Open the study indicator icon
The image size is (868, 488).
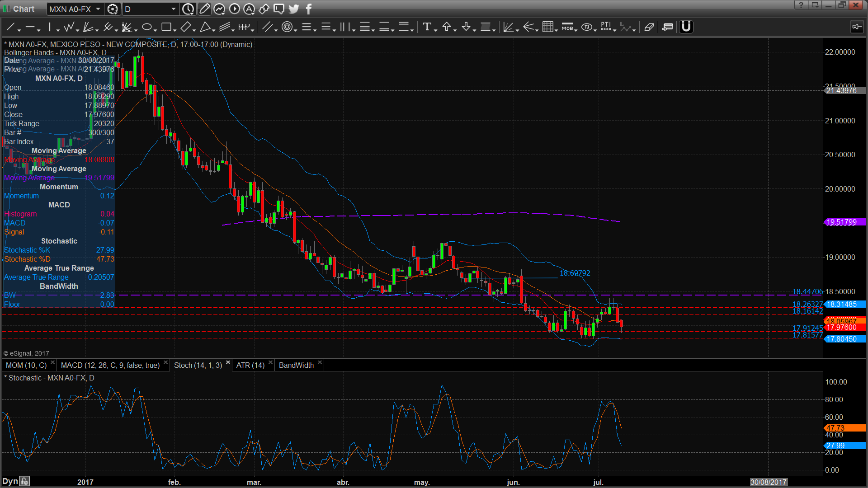coord(219,9)
